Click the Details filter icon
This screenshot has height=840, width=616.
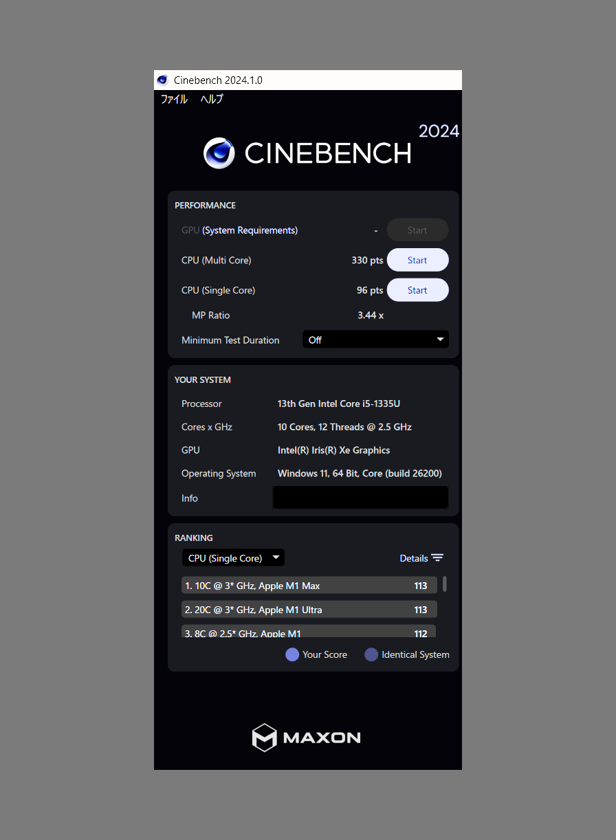[437, 558]
